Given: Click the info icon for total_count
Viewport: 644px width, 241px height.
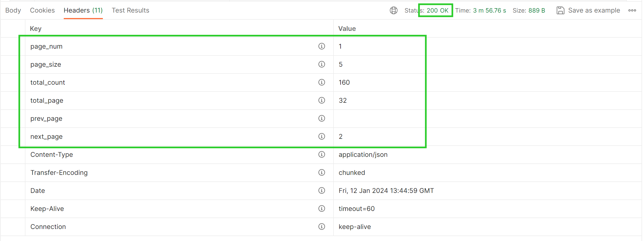Looking at the screenshot, I should (x=321, y=82).
